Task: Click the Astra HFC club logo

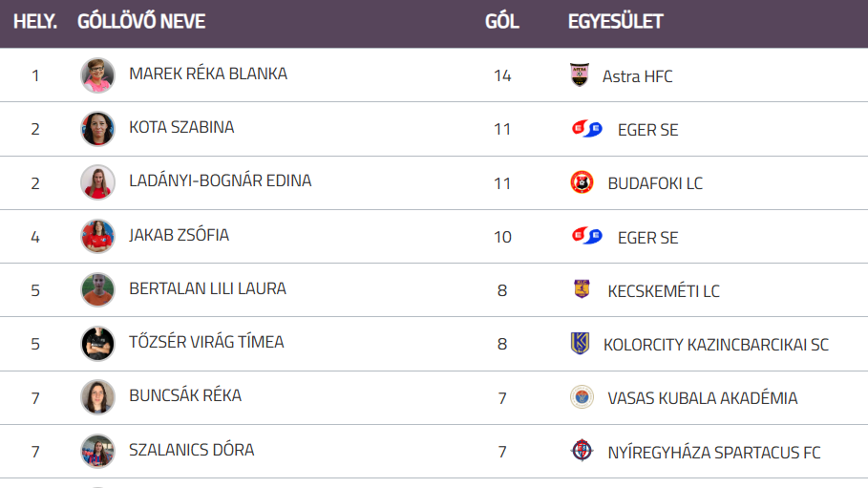Action: tap(580, 74)
